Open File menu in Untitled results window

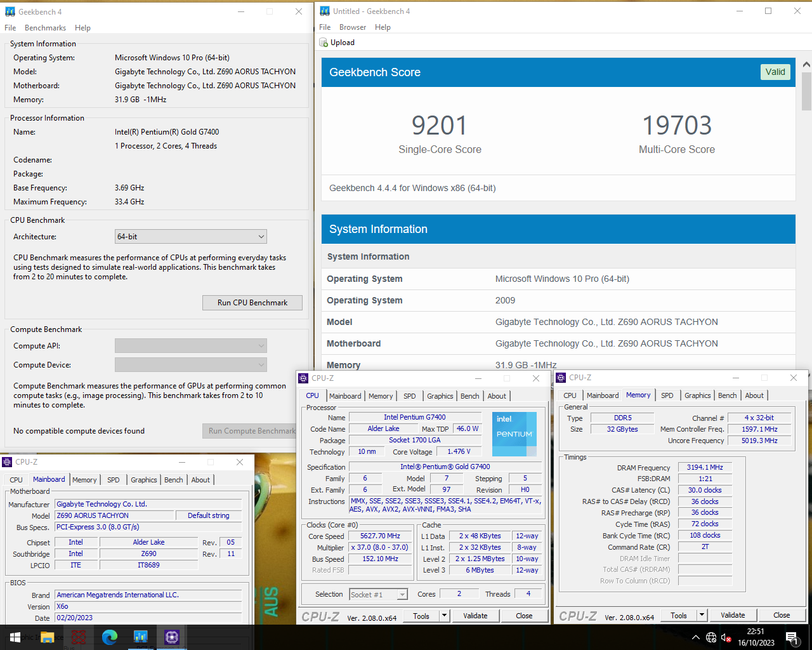click(x=325, y=27)
